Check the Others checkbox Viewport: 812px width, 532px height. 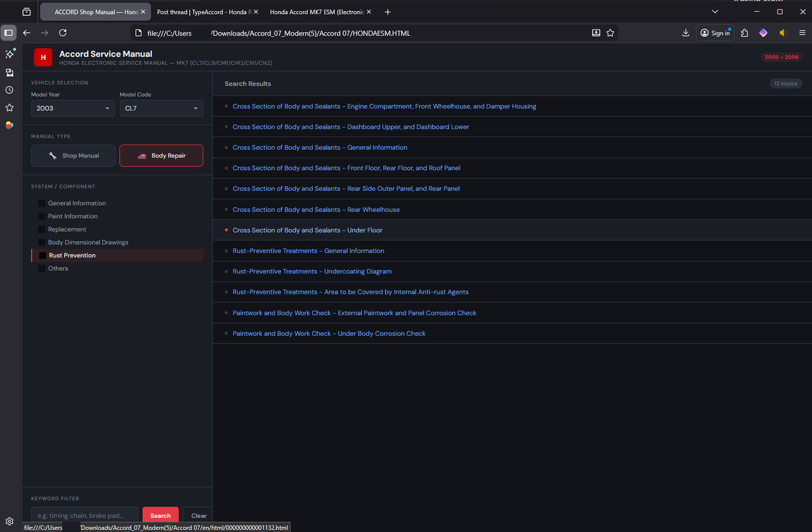click(41, 269)
